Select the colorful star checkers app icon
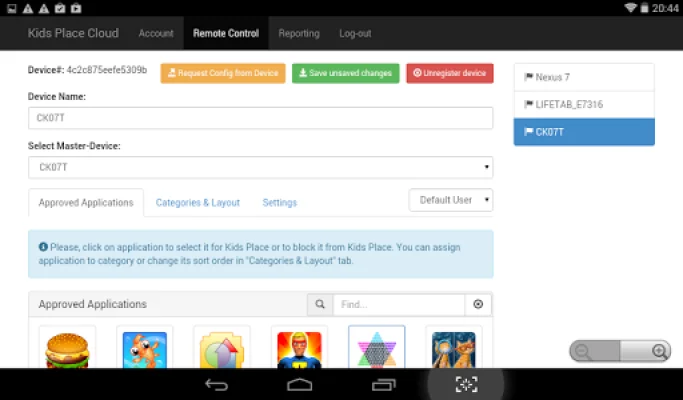The width and height of the screenshot is (683, 400). click(x=376, y=349)
